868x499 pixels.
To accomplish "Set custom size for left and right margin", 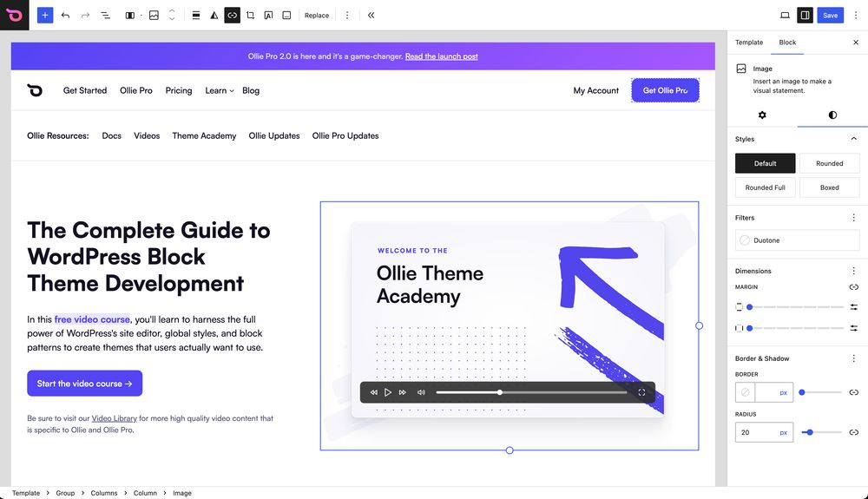I will pyautogui.click(x=853, y=328).
